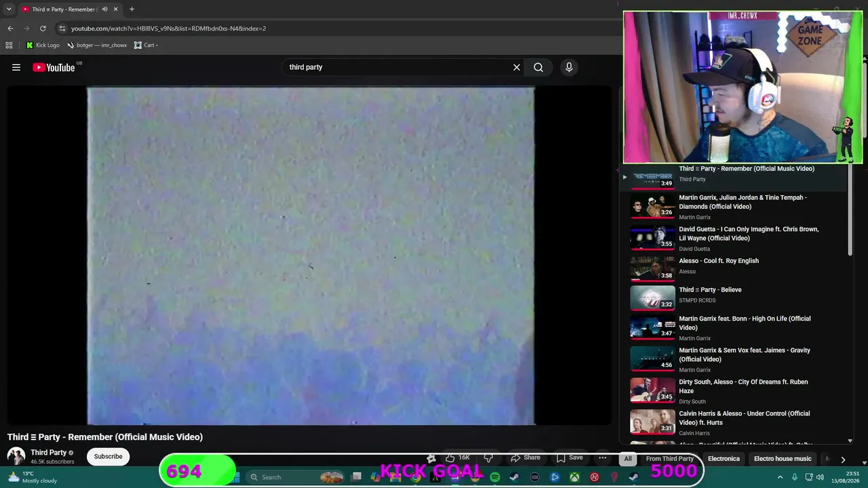
Task: Dislike the Remember music video
Action: 488,458
